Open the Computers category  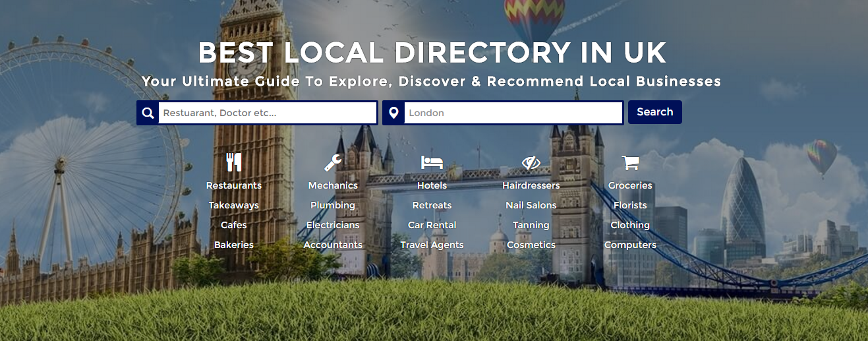click(x=630, y=245)
